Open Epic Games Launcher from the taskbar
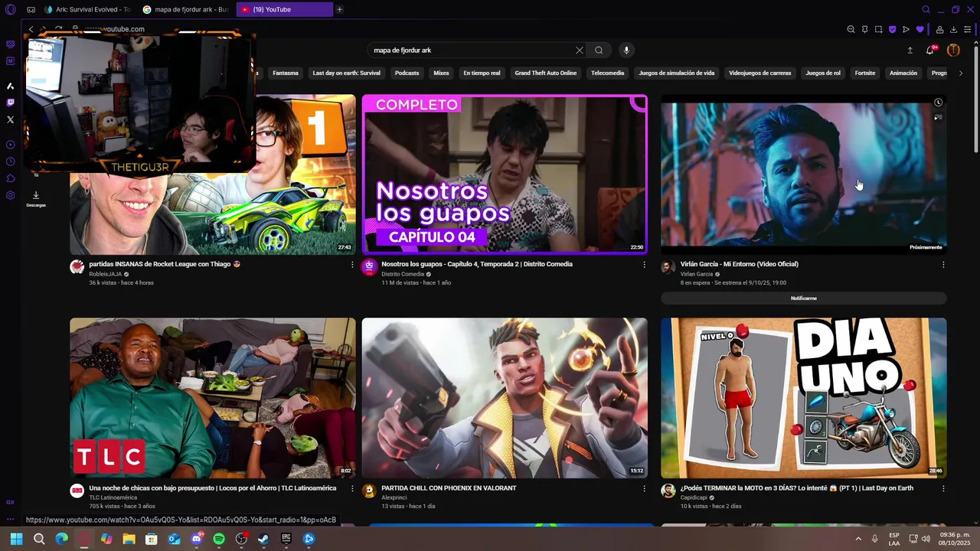This screenshot has height=551, width=980. point(286,539)
